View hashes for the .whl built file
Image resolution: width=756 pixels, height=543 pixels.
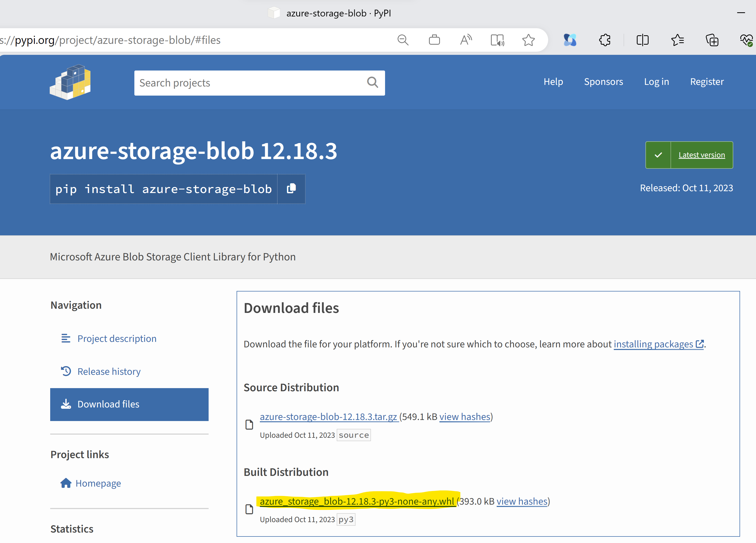522,501
